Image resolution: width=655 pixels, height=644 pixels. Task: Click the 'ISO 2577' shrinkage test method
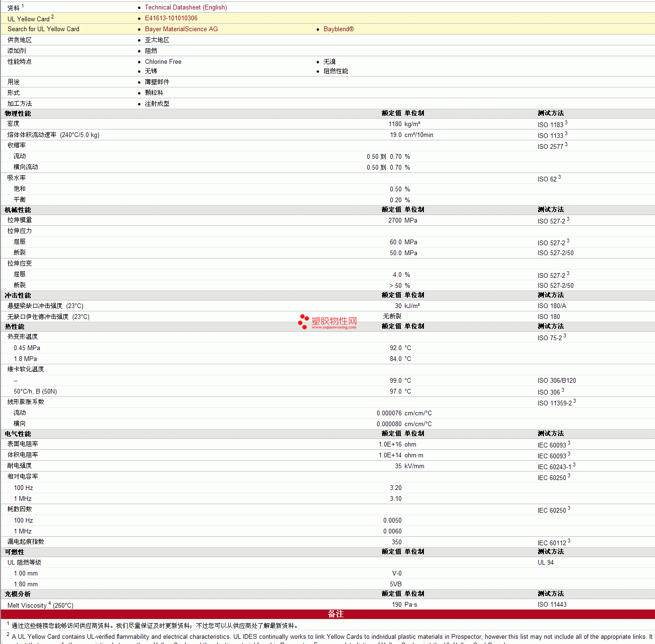pyautogui.click(x=551, y=146)
